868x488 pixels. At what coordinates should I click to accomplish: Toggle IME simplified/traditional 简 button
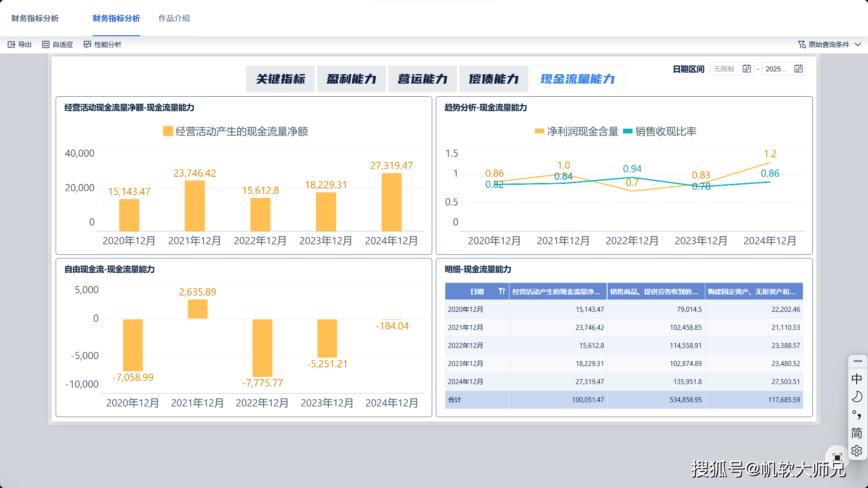tap(857, 433)
